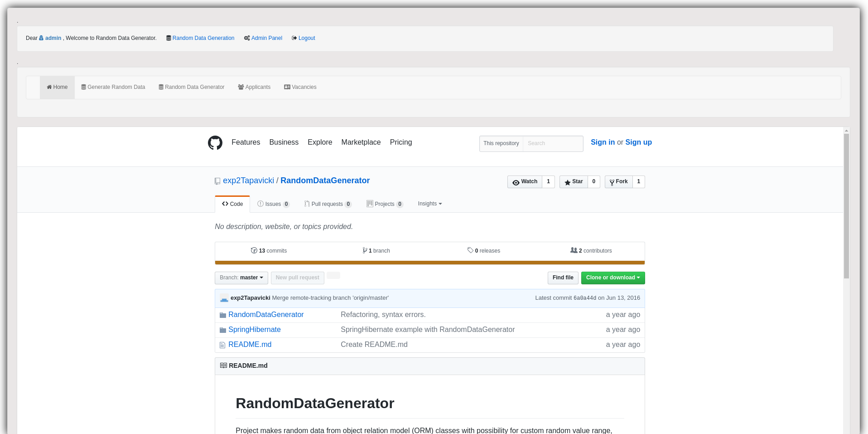Click the fork icon on Fork button
Viewport: 868px width, 434px height.
tap(612, 182)
